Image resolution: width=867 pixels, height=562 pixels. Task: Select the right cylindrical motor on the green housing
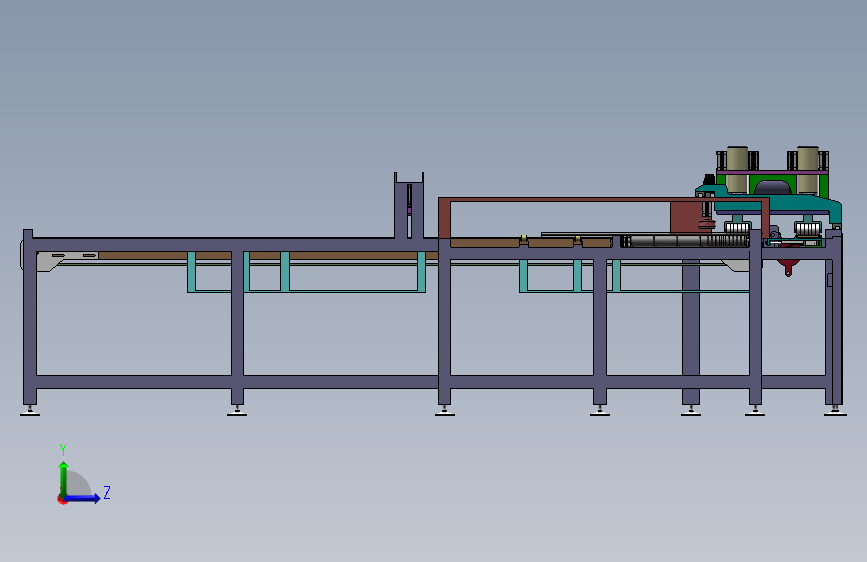pos(807,169)
